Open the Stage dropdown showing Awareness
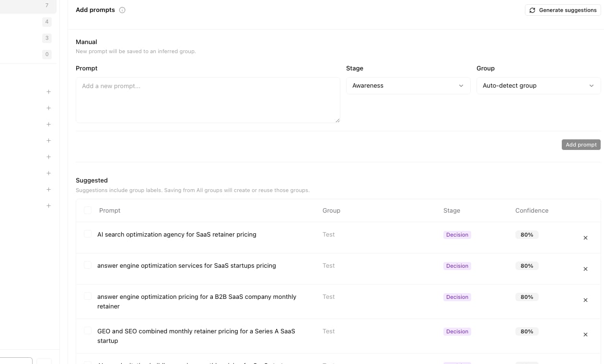604x364 pixels. tap(408, 86)
